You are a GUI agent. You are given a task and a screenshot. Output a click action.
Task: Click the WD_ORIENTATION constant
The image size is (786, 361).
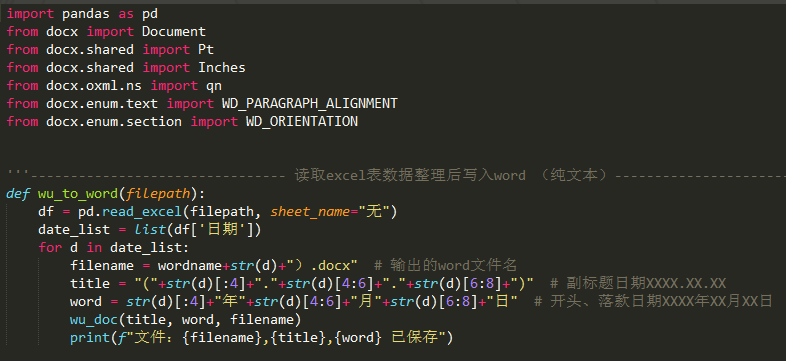(x=302, y=122)
